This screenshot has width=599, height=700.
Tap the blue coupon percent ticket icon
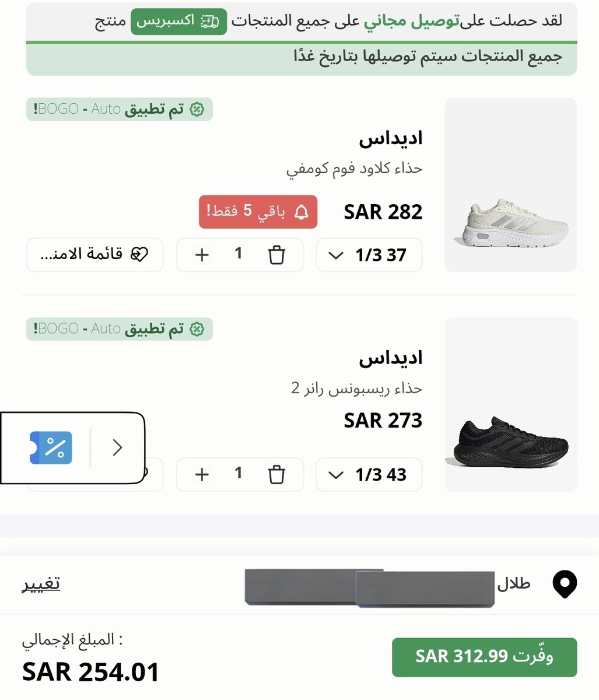51,447
